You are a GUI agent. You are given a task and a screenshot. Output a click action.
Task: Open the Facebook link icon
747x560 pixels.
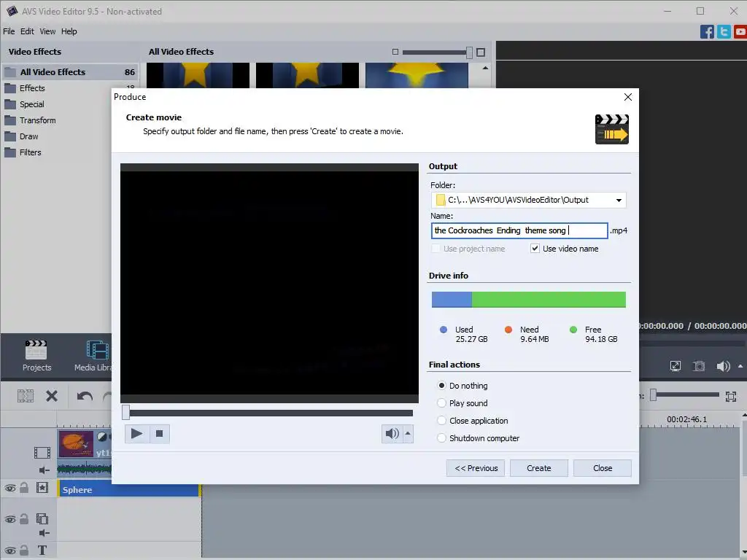coord(707,32)
